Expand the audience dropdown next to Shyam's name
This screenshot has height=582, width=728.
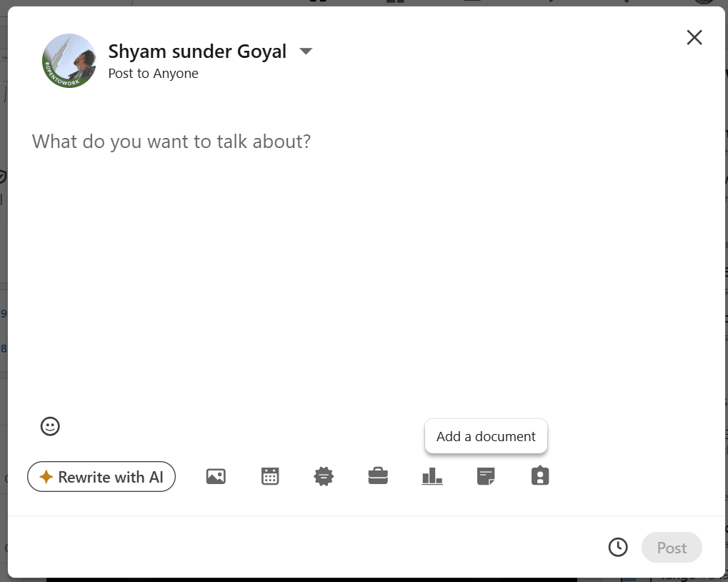[306, 51]
